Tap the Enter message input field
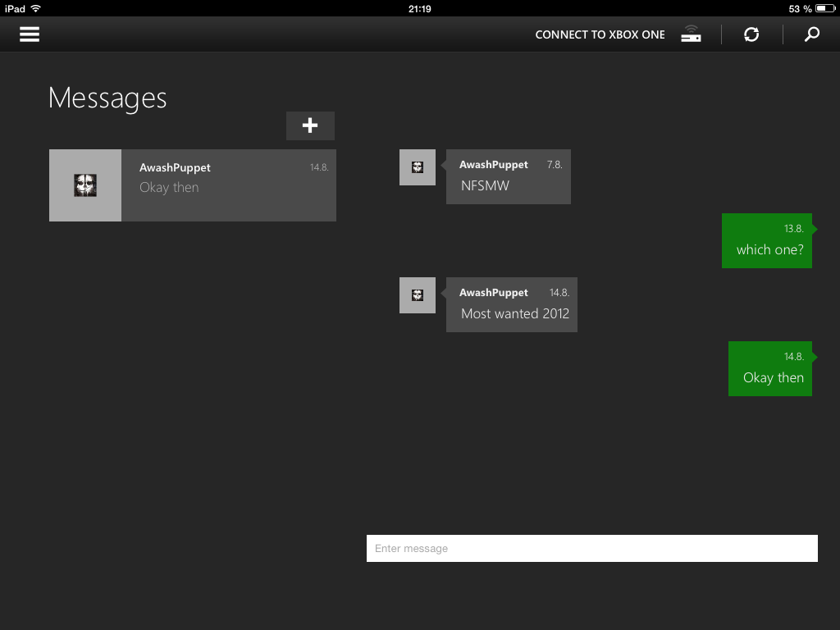This screenshot has width=840, height=630. point(592,548)
